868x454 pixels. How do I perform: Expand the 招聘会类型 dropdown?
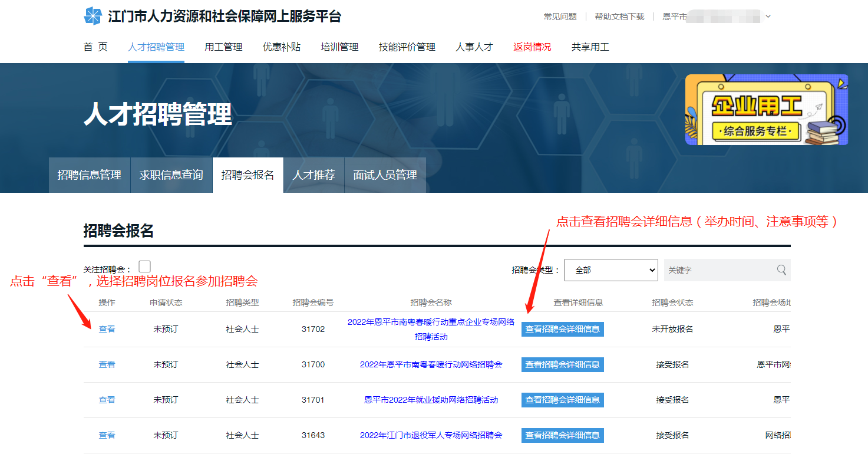click(x=610, y=270)
